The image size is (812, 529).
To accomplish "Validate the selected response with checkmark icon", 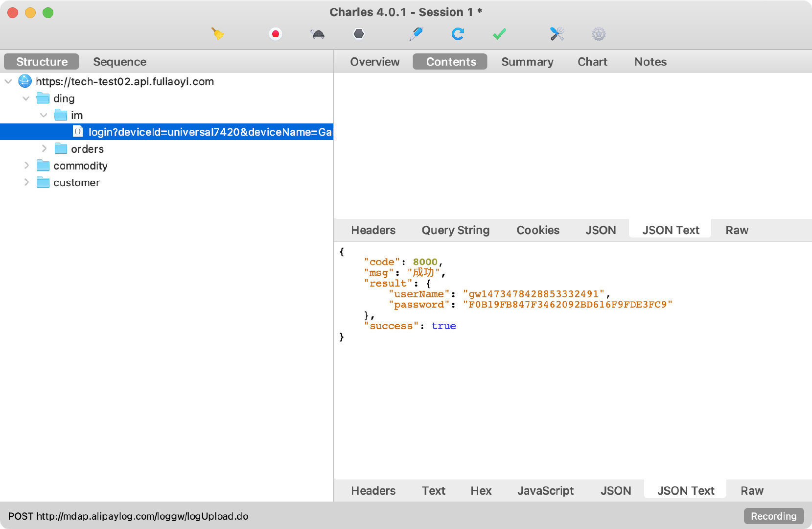I will coord(499,34).
